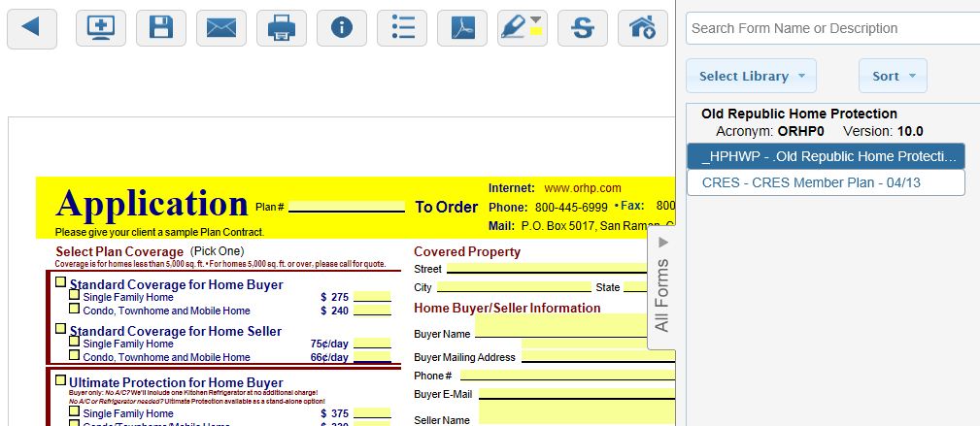Tick Ultimate Protection for Home Buyer checkbox
The image size is (980, 426).
pos(61,381)
